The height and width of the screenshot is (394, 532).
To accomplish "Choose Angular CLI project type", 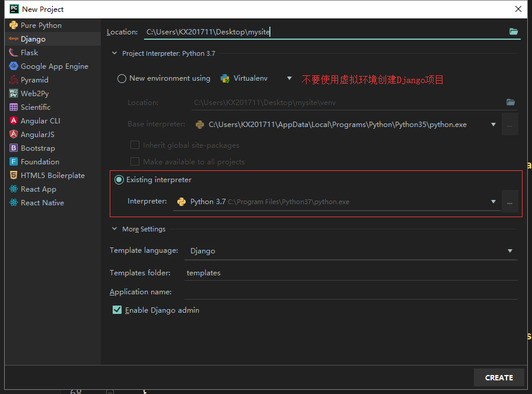I will coord(53,120).
